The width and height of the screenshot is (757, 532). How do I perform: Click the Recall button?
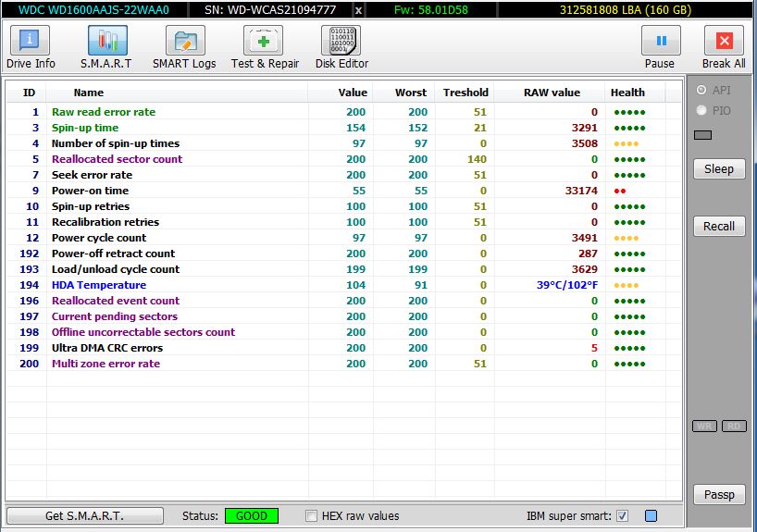[719, 227]
